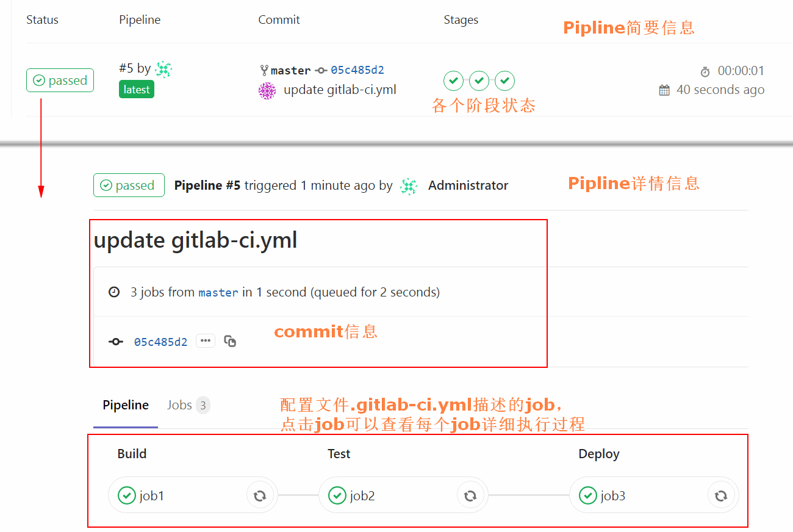Switch to the Jobs tab
This screenshot has width=793, height=532.
(x=179, y=405)
